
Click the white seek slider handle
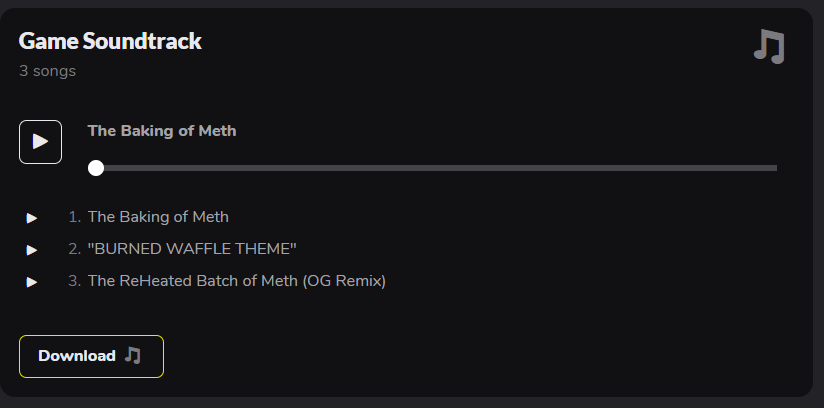[x=96, y=168]
